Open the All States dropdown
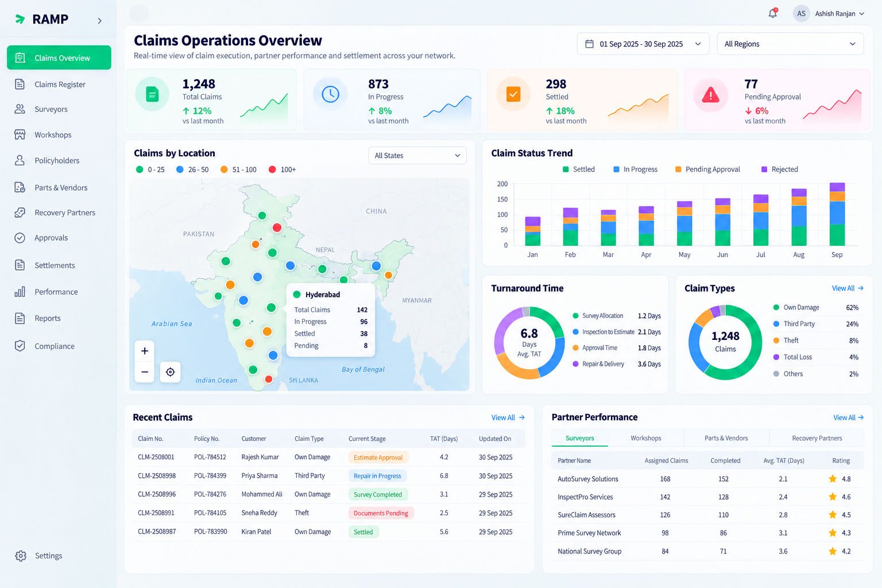The width and height of the screenshot is (882, 588). [417, 156]
